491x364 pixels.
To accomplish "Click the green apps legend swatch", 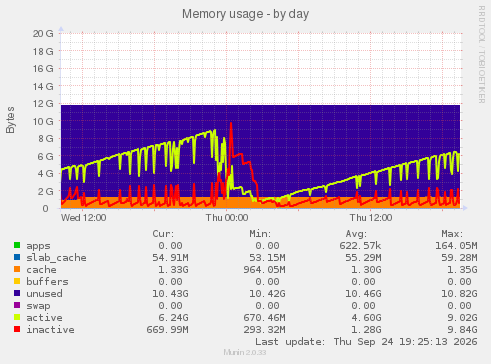I will point(17,245).
